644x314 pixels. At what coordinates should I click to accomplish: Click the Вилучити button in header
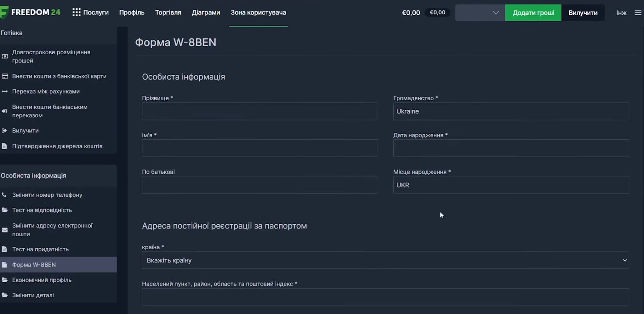click(x=583, y=13)
